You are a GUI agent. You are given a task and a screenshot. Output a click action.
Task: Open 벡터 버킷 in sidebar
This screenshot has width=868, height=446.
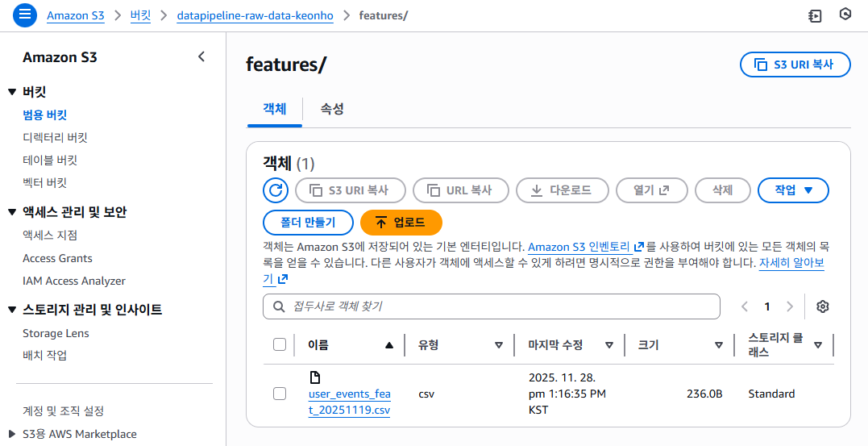tap(45, 182)
